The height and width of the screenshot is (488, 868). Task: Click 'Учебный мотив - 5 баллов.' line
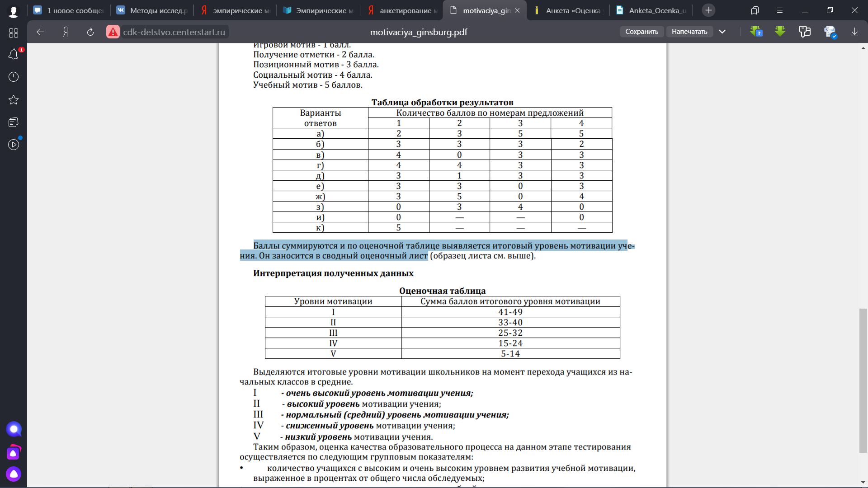(307, 85)
